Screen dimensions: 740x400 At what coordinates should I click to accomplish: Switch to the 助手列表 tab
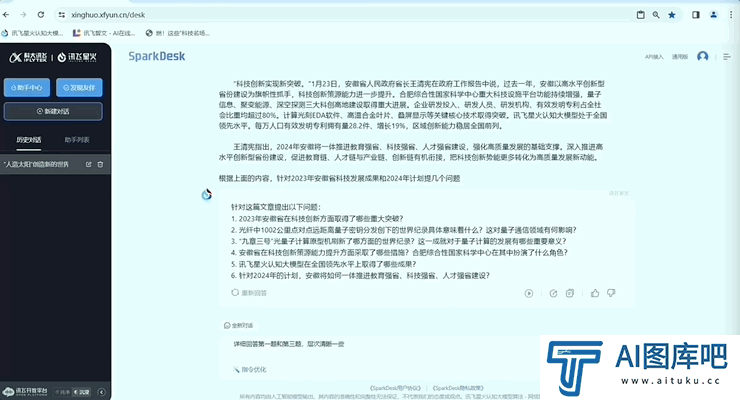coord(77,140)
